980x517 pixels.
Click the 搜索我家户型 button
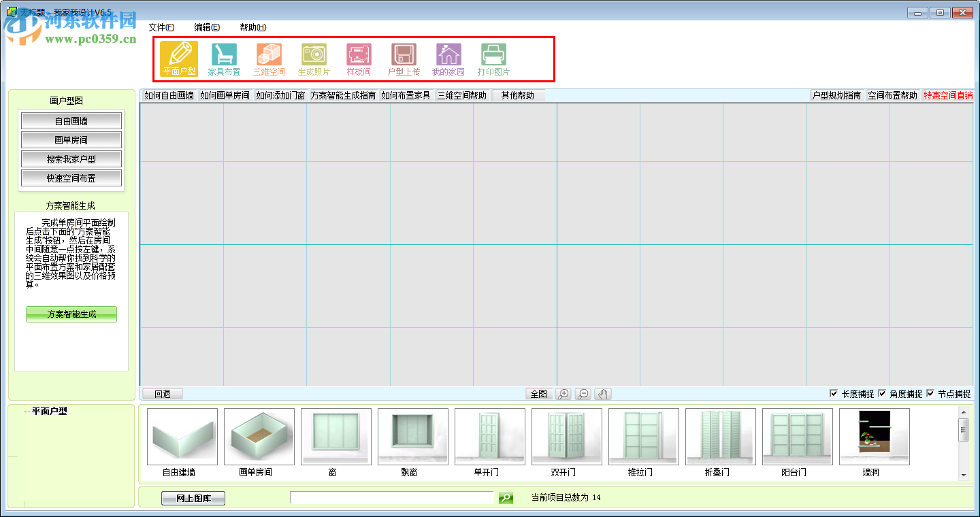(x=71, y=159)
